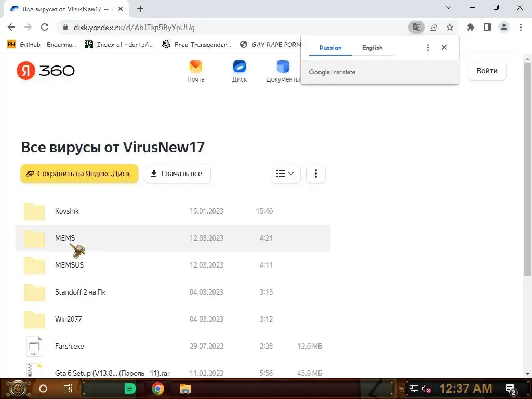This screenshot has width=532, height=399.
Task: Click the browser forward arrow
Action: (x=28, y=27)
